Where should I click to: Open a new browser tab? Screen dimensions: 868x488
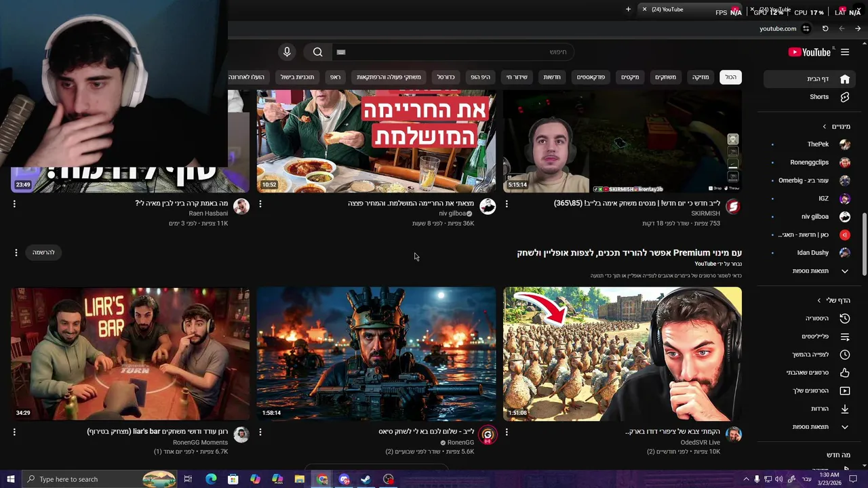(x=628, y=9)
